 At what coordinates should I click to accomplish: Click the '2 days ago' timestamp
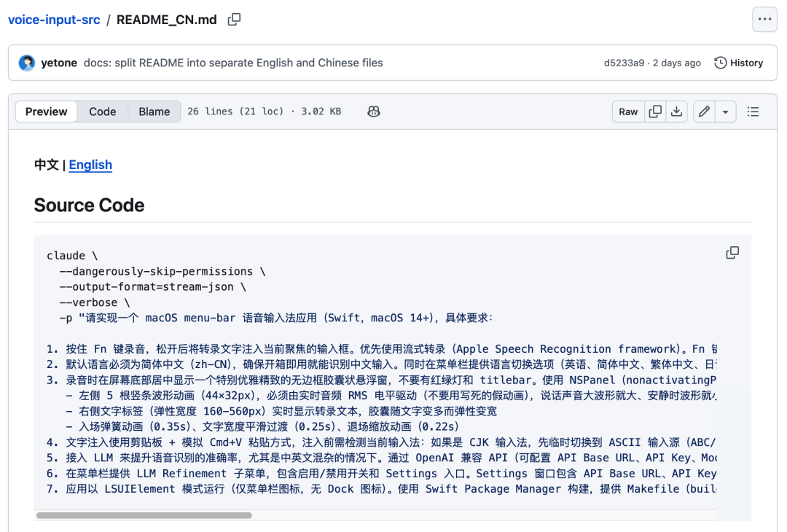(x=676, y=63)
